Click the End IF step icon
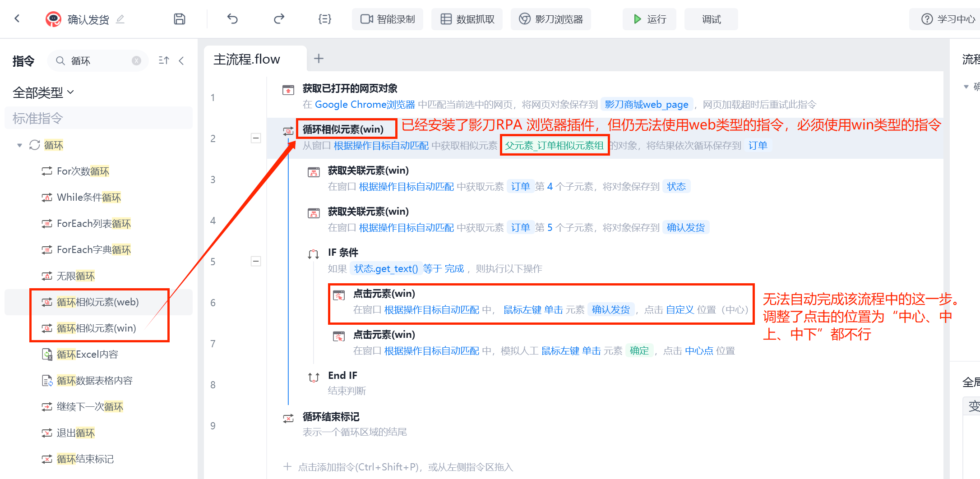 click(314, 377)
